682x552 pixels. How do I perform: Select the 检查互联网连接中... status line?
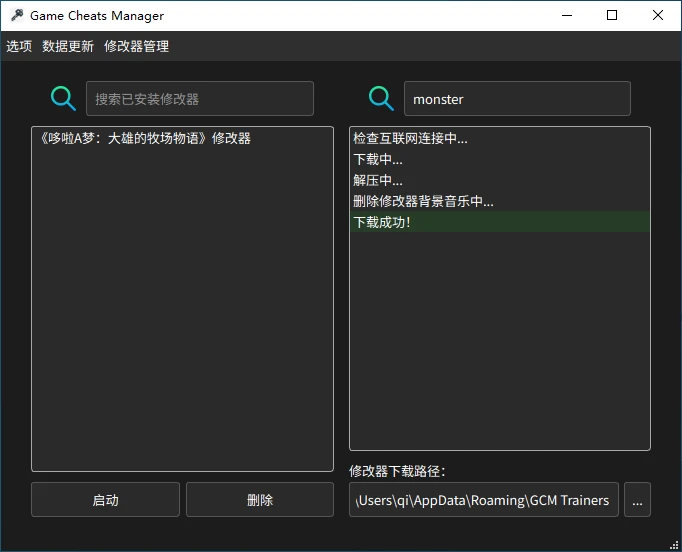pyautogui.click(x=410, y=138)
